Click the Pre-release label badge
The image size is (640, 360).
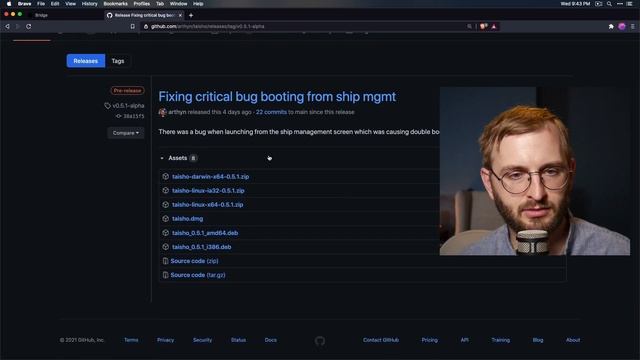[x=127, y=91]
